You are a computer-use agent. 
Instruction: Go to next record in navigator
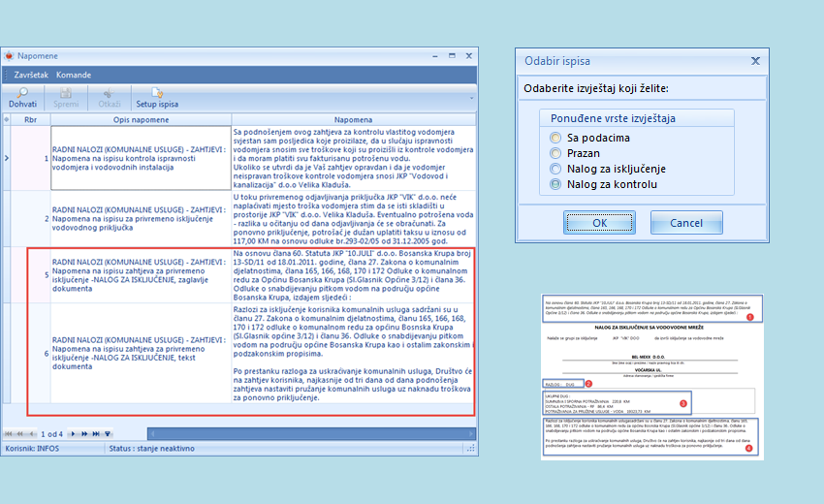[x=73, y=434]
